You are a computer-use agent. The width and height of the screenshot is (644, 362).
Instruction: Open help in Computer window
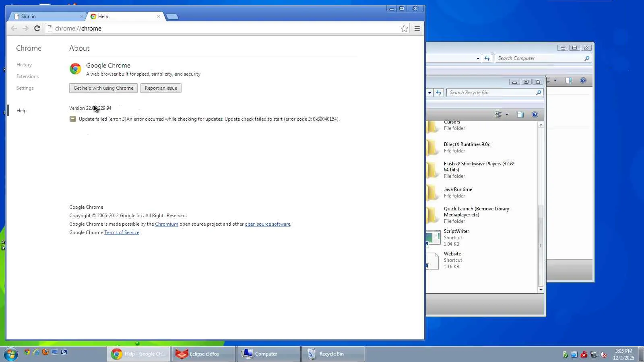tap(583, 80)
